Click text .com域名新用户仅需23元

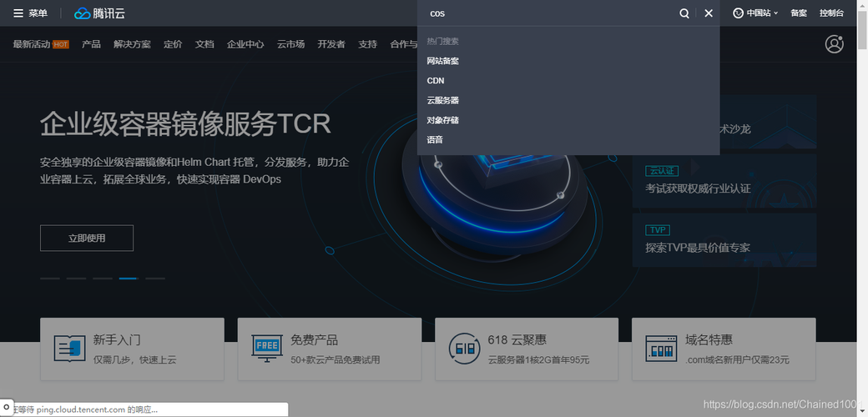click(737, 360)
